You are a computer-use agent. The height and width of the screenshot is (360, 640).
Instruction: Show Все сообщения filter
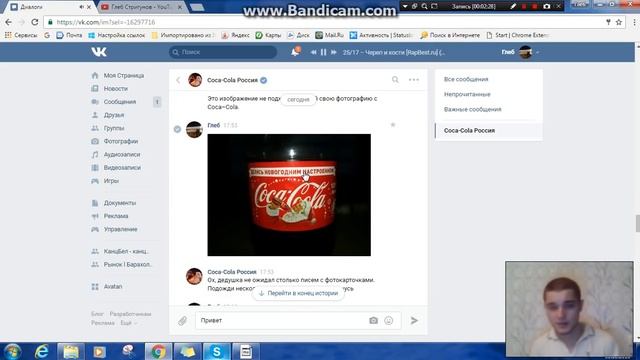pyautogui.click(x=466, y=79)
